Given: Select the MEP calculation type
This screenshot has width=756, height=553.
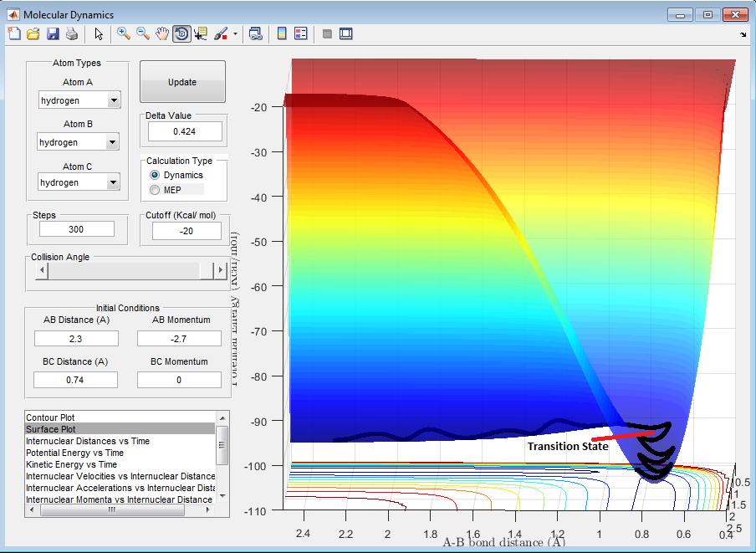Looking at the screenshot, I should 154,190.
